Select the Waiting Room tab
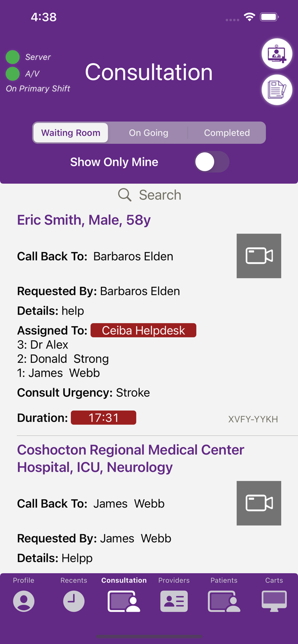298x644 pixels. pos(70,133)
